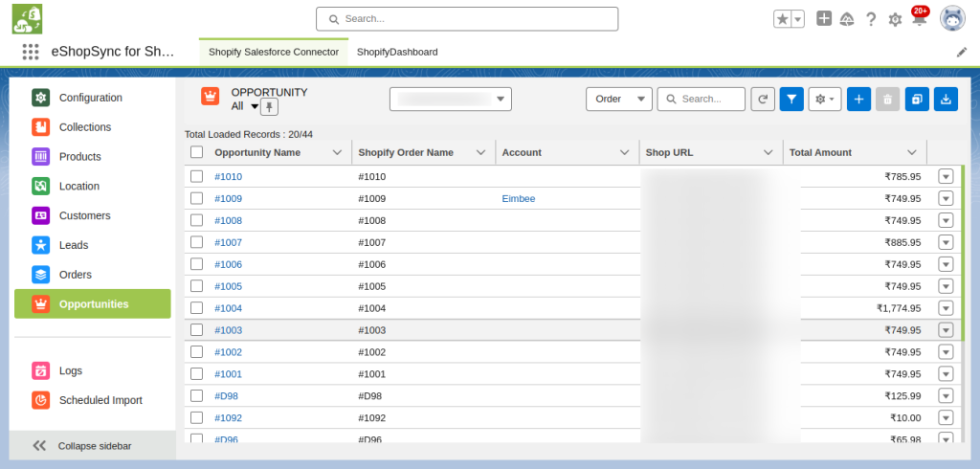Open the Setup gear in header

895,19
